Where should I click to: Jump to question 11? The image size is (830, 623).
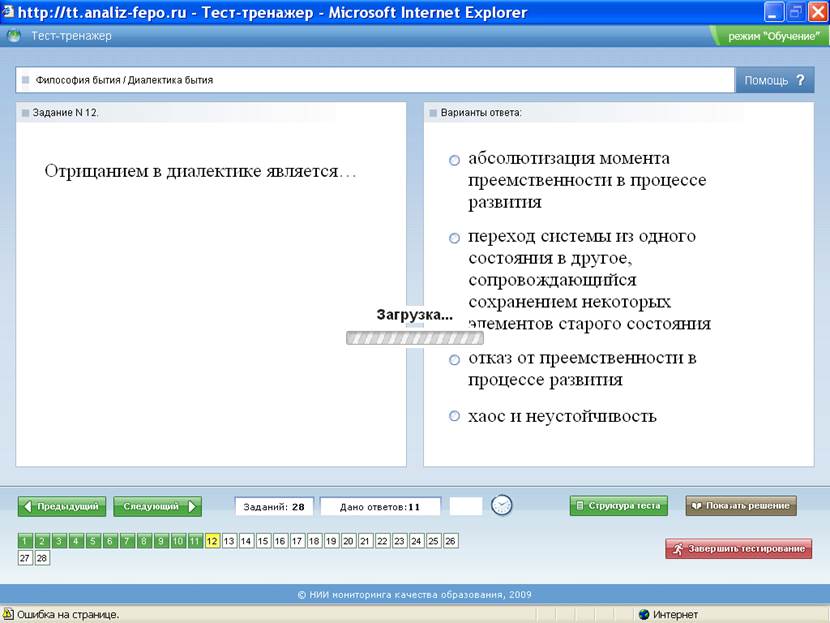pyautogui.click(x=195, y=541)
